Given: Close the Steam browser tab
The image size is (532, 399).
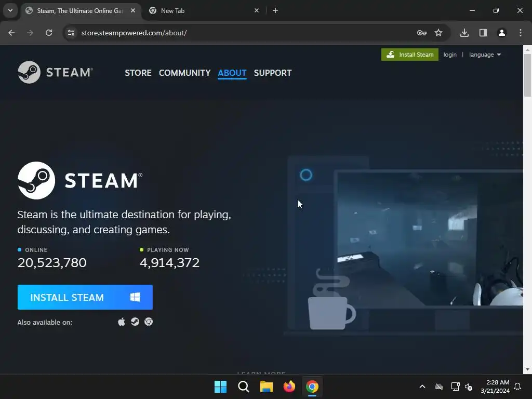Looking at the screenshot, I should coord(133,10).
